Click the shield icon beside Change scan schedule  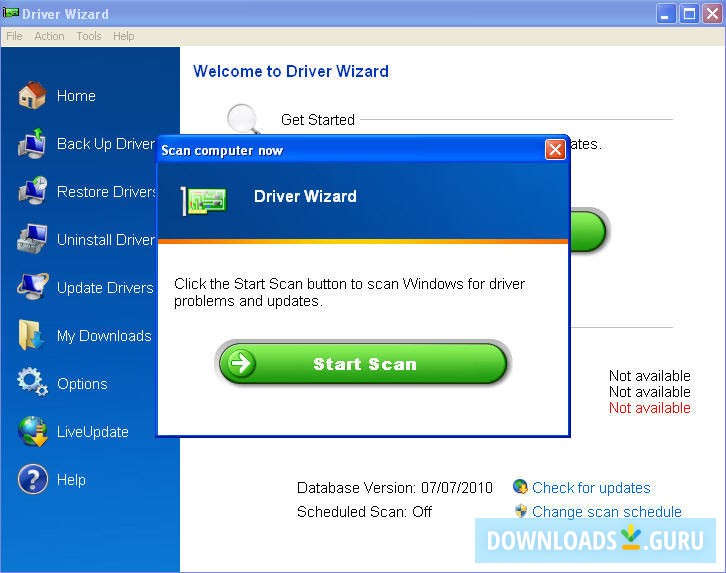pyautogui.click(x=521, y=511)
